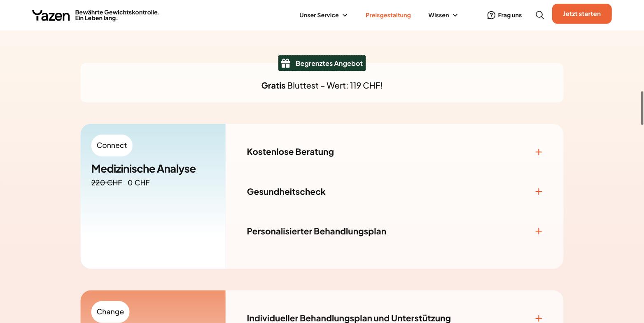This screenshot has height=323, width=644.
Task: Click the Kostenlose Beratung title text
Action: pyautogui.click(x=290, y=152)
